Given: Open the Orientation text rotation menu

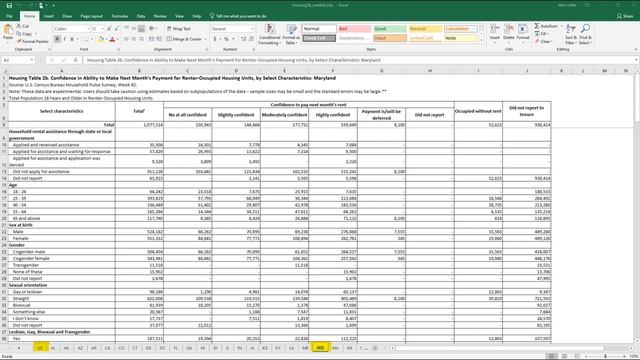Looking at the screenshot, I should coord(153,29).
